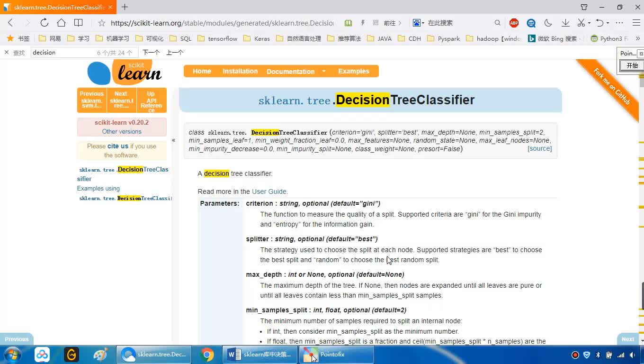Image resolution: width=644 pixels, height=364 pixels.
Task: Click the downloads arrow icon
Action: (x=565, y=23)
